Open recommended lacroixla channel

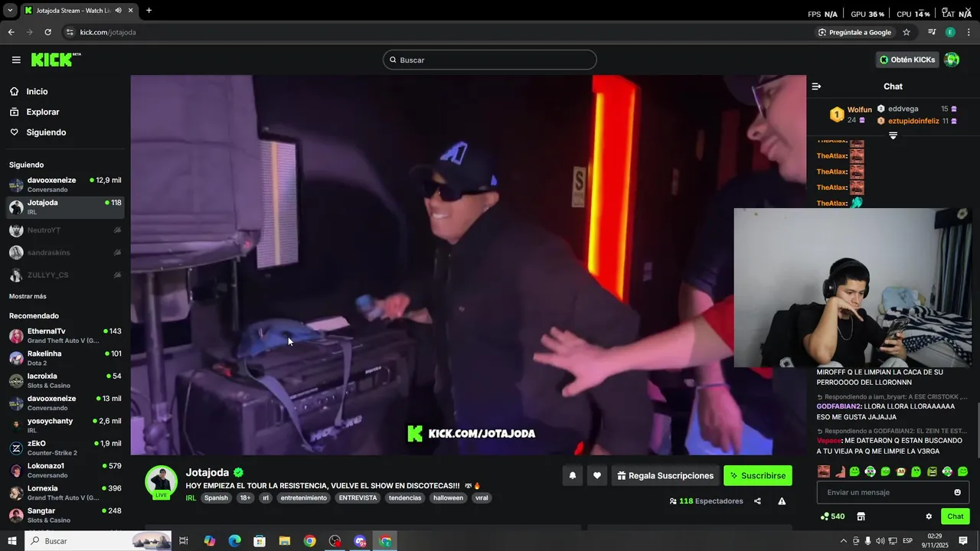pyautogui.click(x=65, y=380)
